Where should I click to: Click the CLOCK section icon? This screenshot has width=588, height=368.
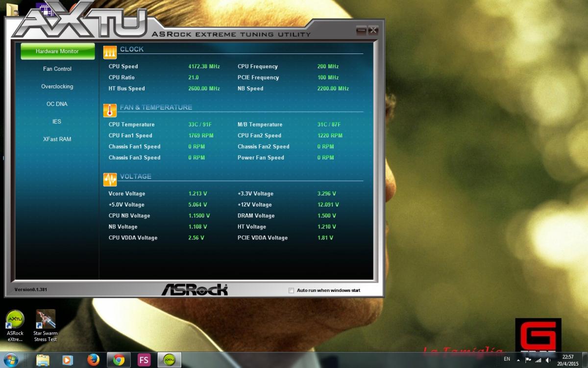pos(110,52)
